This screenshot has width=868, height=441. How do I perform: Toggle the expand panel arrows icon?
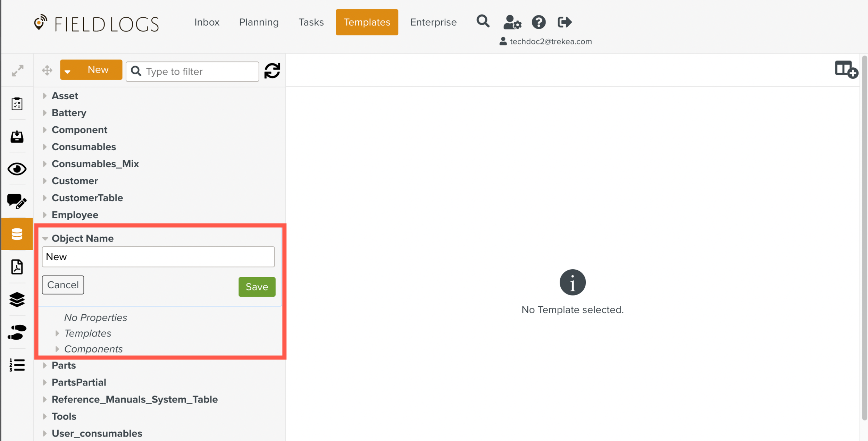(x=18, y=71)
